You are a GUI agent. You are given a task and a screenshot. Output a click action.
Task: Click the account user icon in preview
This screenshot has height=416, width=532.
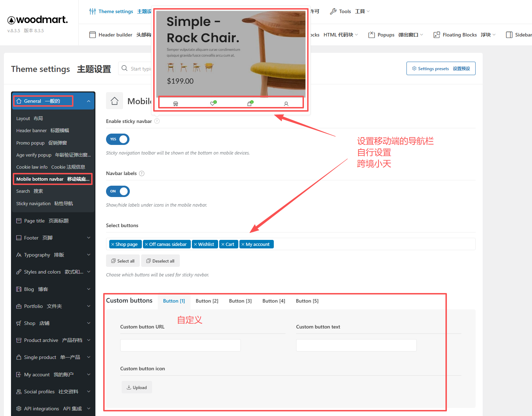click(x=286, y=104)
